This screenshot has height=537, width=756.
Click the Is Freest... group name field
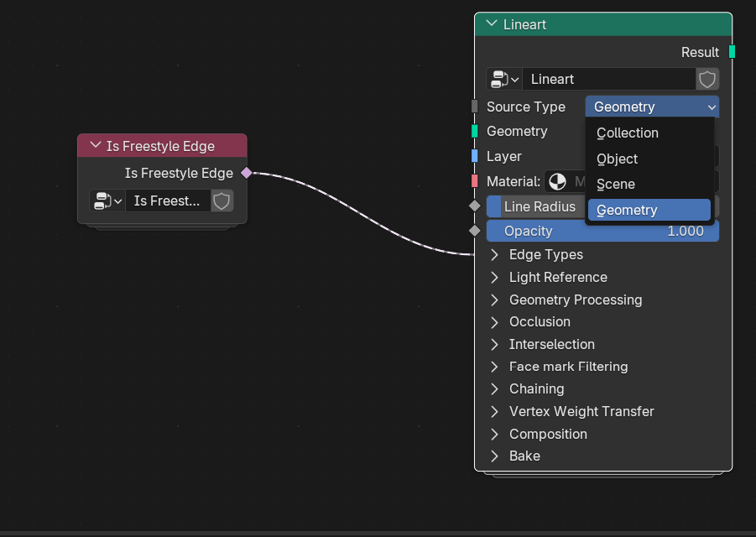[x=168, y=201]
